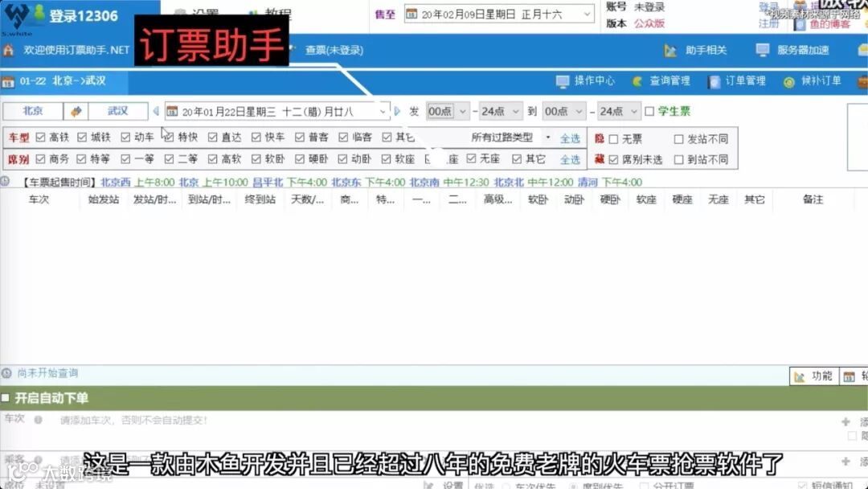Screen dimensions: 868x489
Task: Enable 到站不同 checkbox
Action: pyautogui.click(x=678, y=159)
